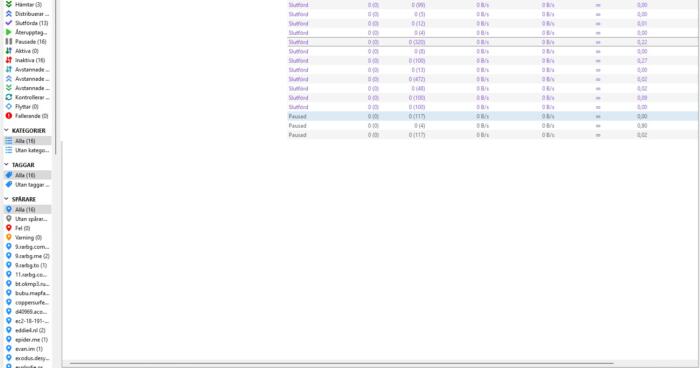Select the Slutförd row with ratio 0,27

[x=492, y=60]
